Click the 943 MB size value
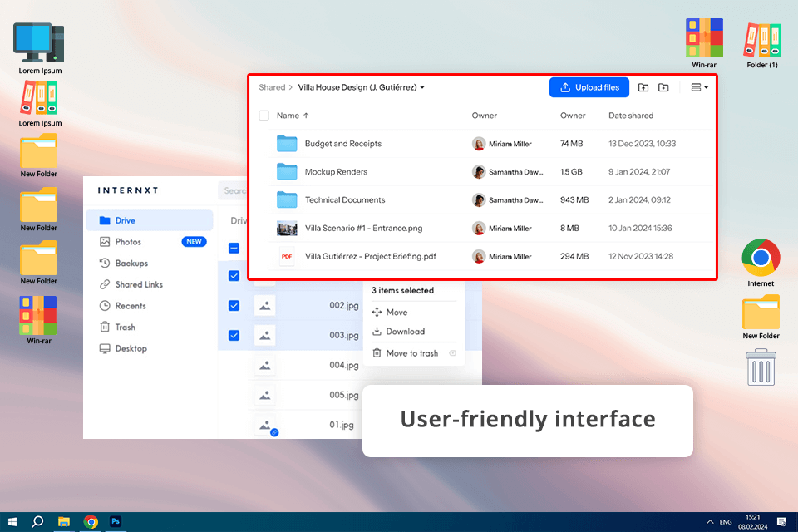798x532 pixels. [574, 200]
